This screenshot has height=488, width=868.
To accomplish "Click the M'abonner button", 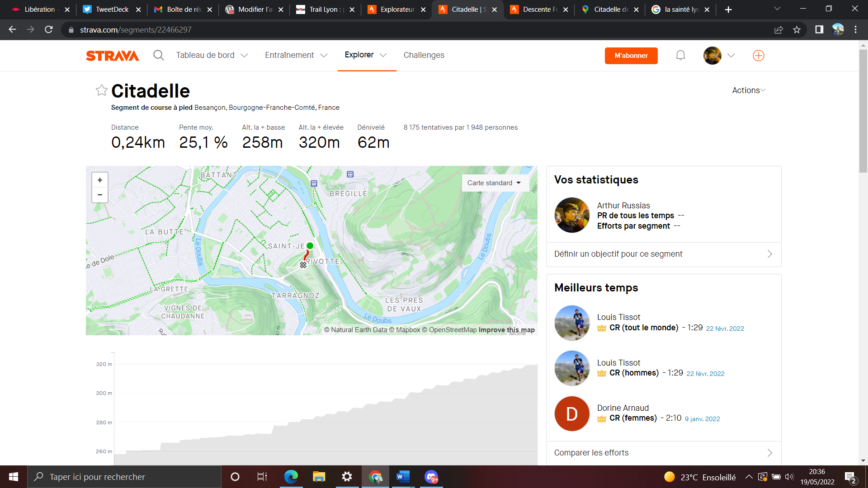I will tap(631, 56).
